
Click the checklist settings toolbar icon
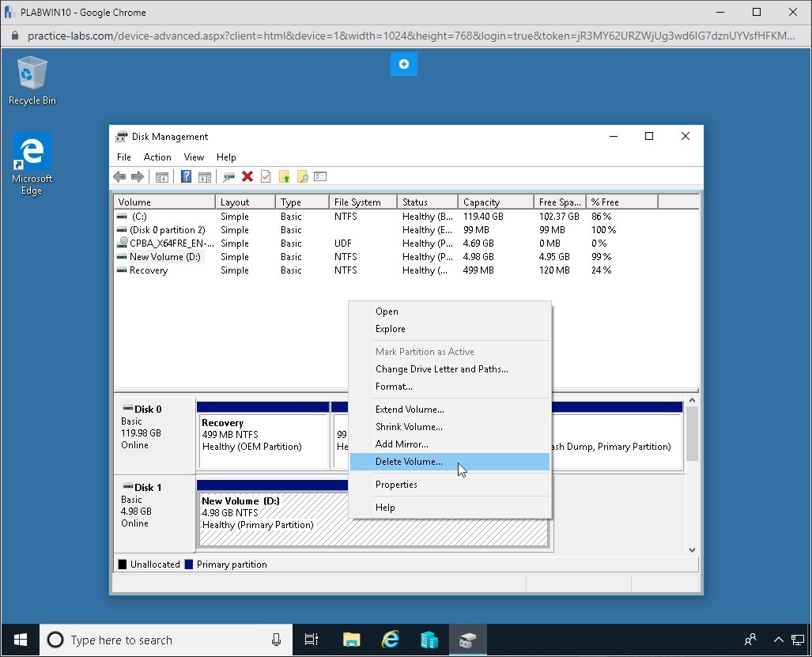click(x=320, y=177)
